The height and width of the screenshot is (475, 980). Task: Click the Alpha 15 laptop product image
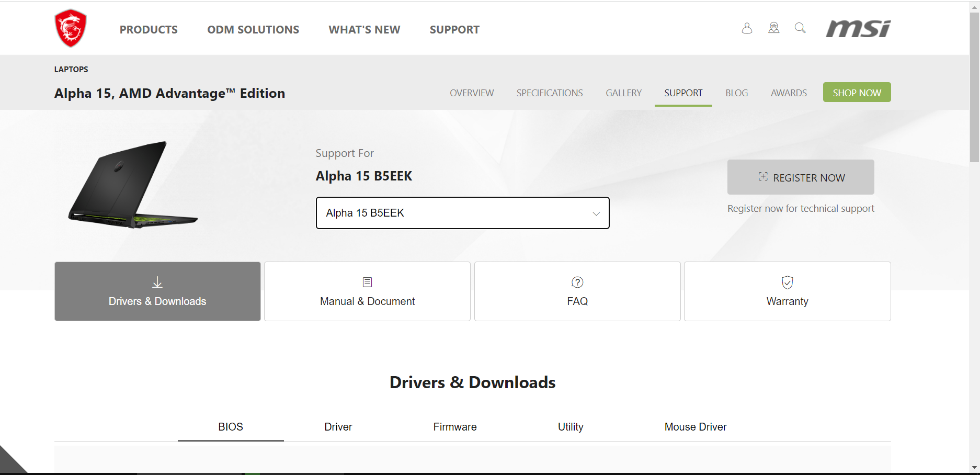point(133,185)
